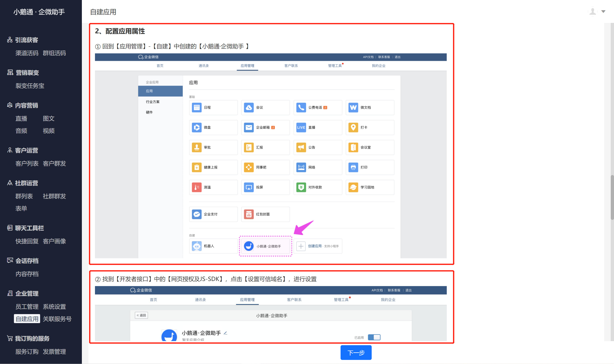Open 表单 under 社群运营
This screenshot has height=364, width=614.
21,209
